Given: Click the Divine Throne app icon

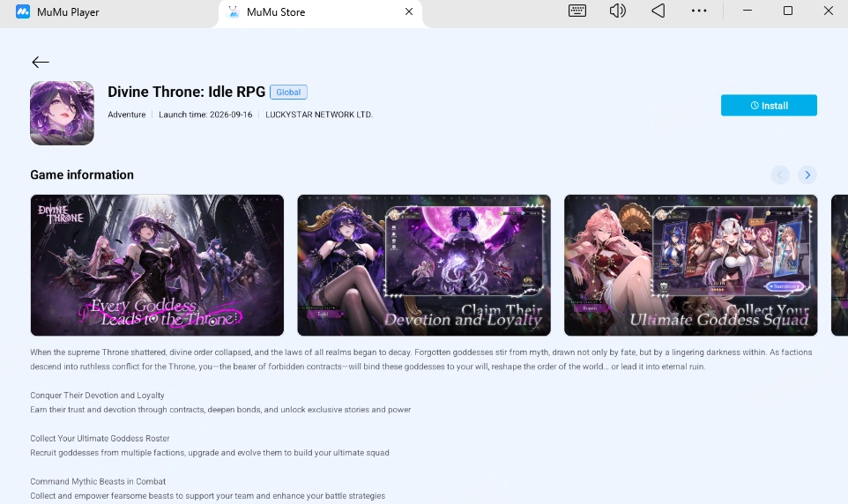Looking at the screenshot, I should [x=63, y=113].
